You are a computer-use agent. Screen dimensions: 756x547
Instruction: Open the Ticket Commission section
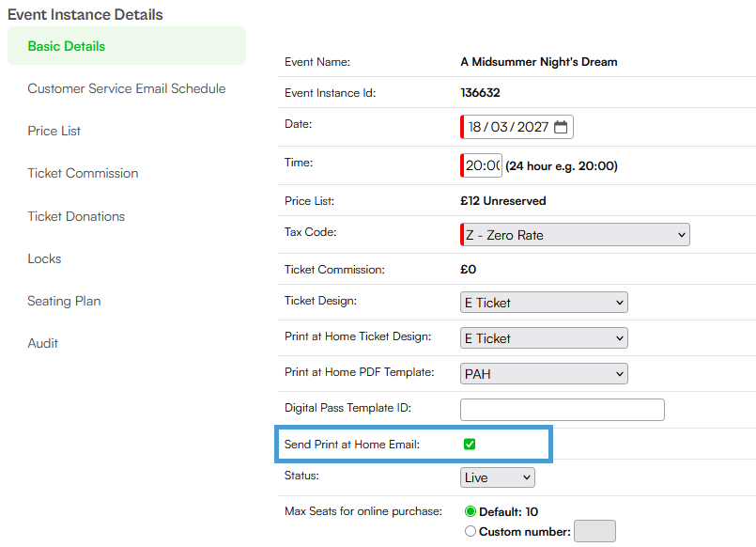click(x=83, y=173)
